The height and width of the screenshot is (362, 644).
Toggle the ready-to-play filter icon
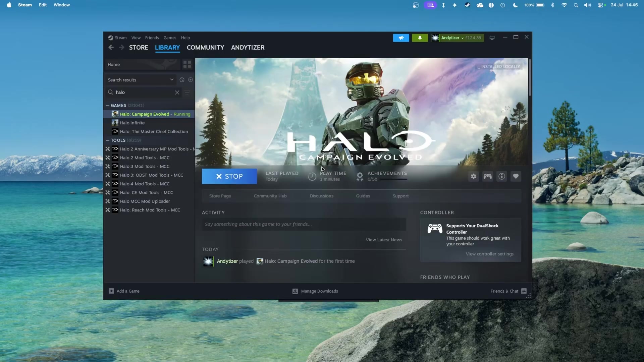coord(191,80)
